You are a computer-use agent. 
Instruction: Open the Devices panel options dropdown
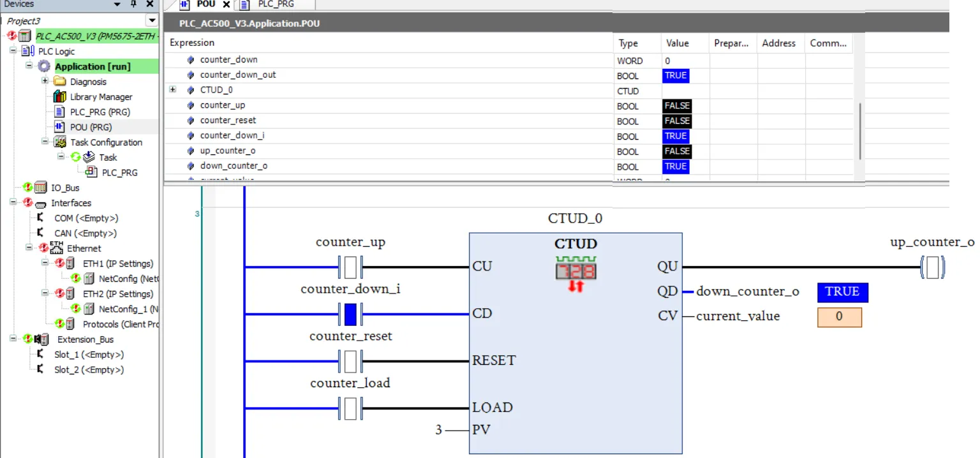pyautogui.click(x=117, y=4)
